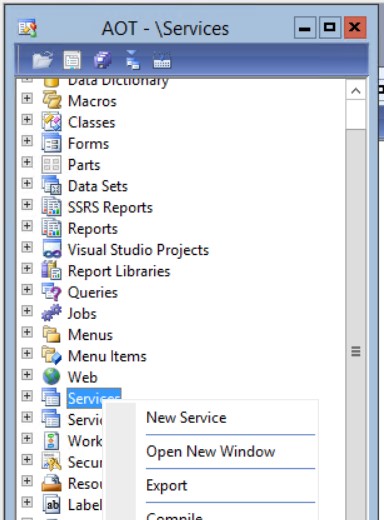384x520 pixels.
Task: Select the Jobs gears icon
Action: coord(52,313)
